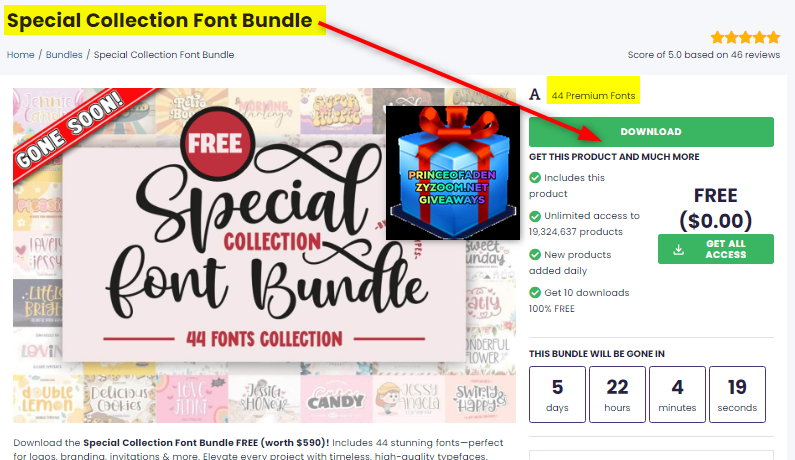
Task: Click the Score of 5.0 reviews text
Action: 704,55
